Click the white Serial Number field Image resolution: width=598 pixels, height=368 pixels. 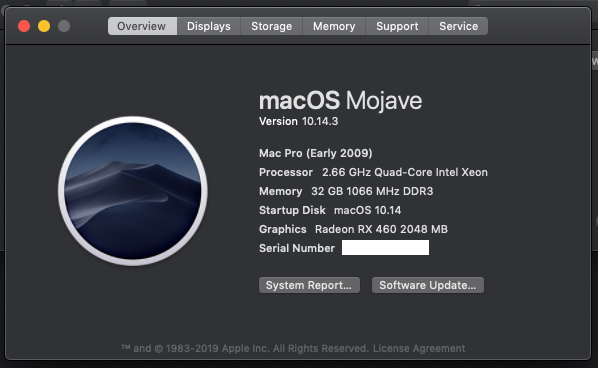(385, 247)
